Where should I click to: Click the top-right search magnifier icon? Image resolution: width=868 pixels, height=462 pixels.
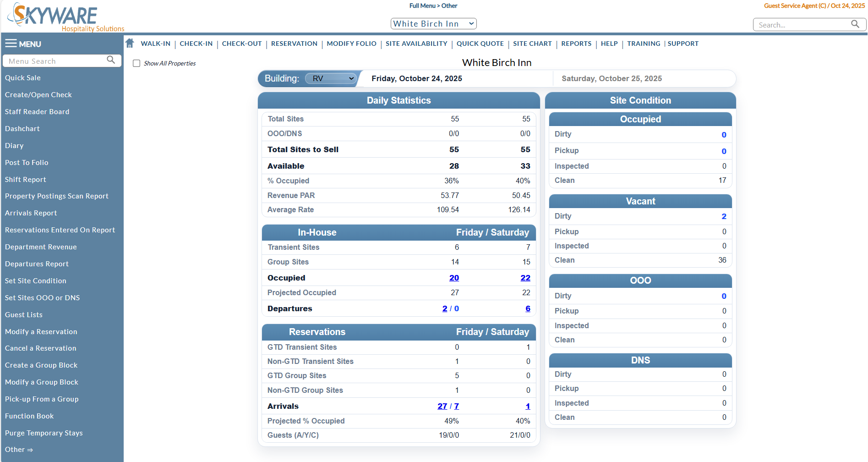[x=855, y=24]
